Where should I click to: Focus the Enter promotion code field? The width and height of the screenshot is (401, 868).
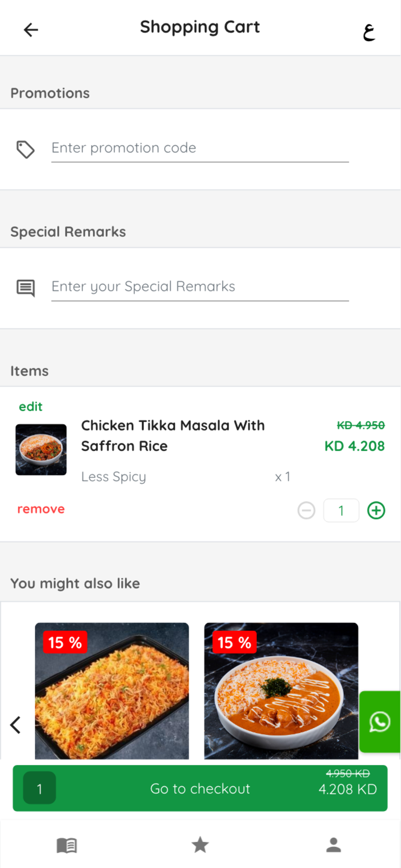[x=200, y=148]
